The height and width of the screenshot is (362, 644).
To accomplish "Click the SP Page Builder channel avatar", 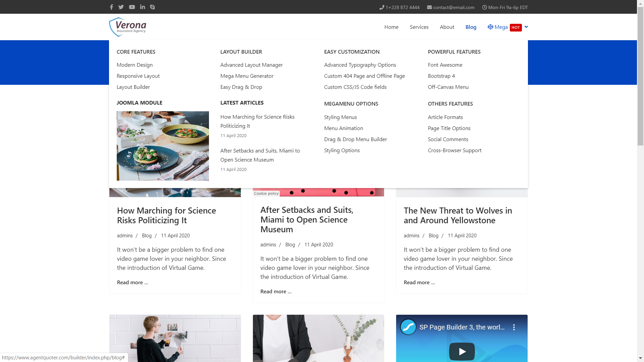I will (408, 327).
